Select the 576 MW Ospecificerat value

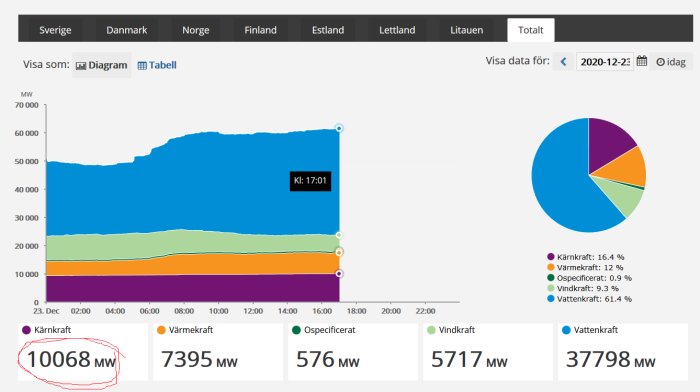[x=328, y=359]
